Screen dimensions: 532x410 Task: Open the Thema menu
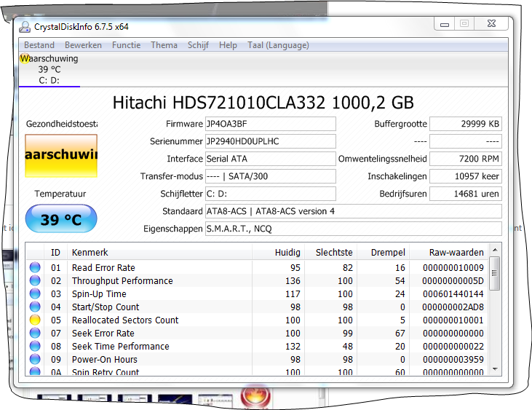(x=164, y=45)
